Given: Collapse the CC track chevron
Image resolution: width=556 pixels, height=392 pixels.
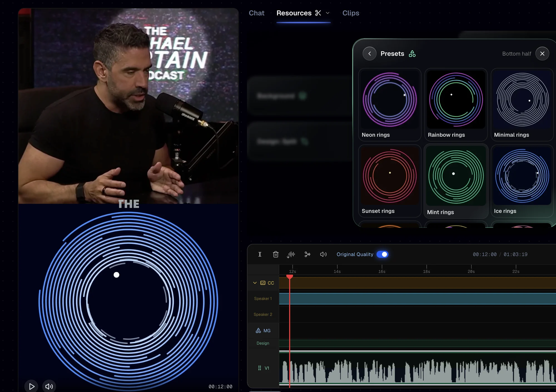Looking at the screenshot, I should click(255, 283).
